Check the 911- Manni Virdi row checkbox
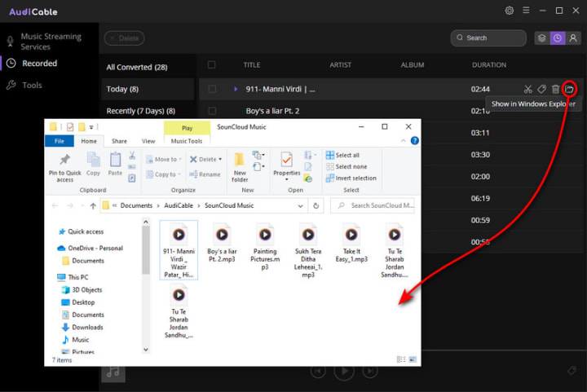The width and height of the screenshot is (587, 392). pos(212,89)
